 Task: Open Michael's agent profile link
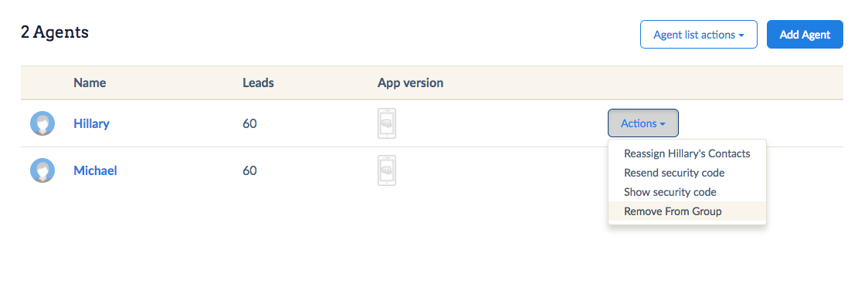[95, 170]
